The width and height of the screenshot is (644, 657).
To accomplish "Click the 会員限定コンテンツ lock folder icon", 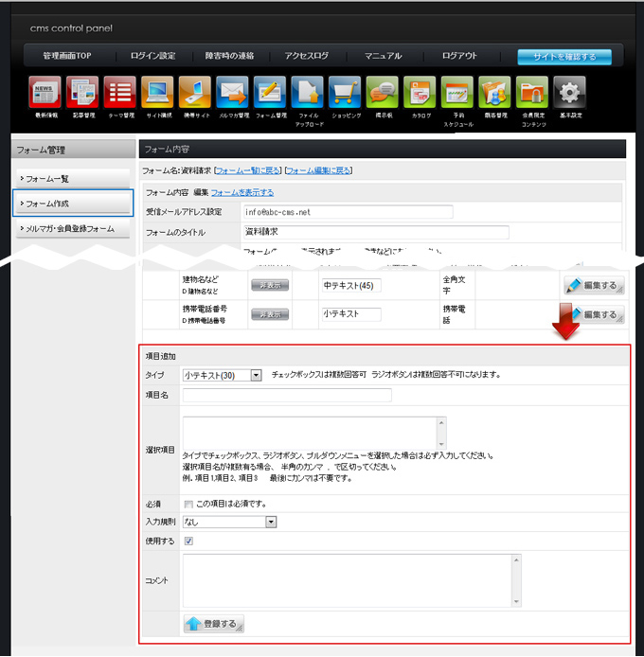I will (532, 93).
